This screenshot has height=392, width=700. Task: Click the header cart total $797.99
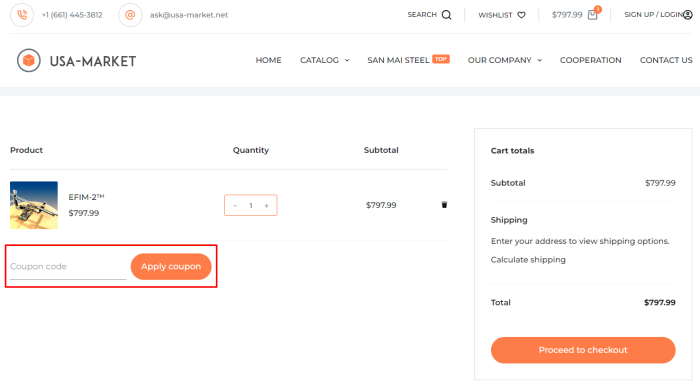click(567, 15)
